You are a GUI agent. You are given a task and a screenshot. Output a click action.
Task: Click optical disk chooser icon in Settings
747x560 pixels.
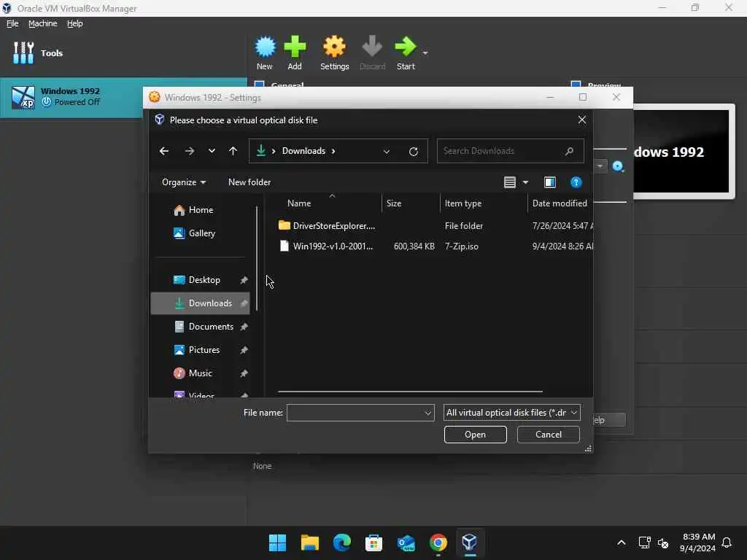click(x=618, y=166)
